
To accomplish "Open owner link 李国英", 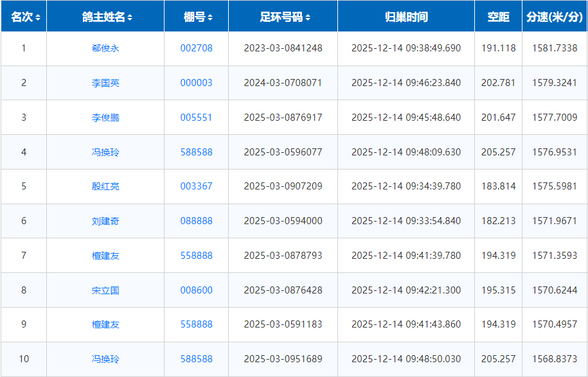I will (x=105, y=83).
